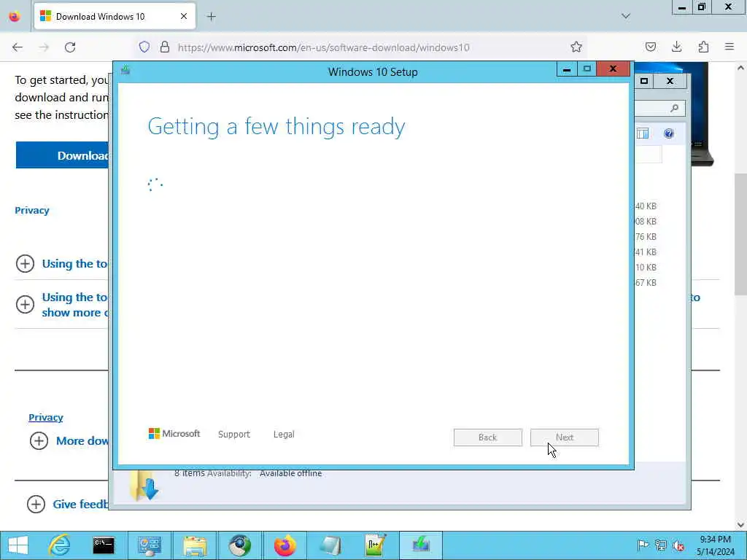Click the Explorer window search icon
This screenshot has height=560, width=747.
pyautogui.click(x=674, y=109)
